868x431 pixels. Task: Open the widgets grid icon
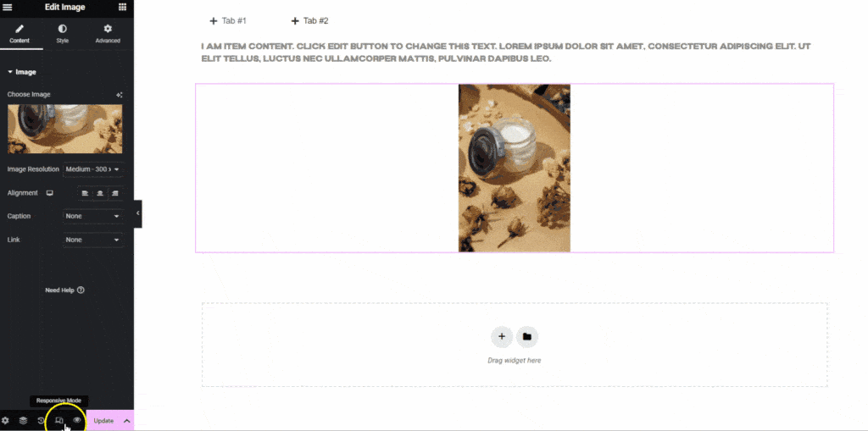[x=122, y=7]
